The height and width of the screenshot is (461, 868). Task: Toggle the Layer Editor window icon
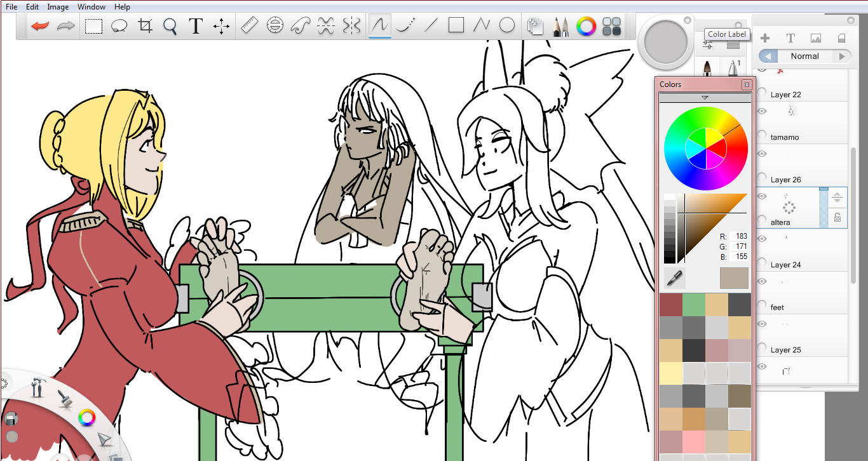(536, 26)
